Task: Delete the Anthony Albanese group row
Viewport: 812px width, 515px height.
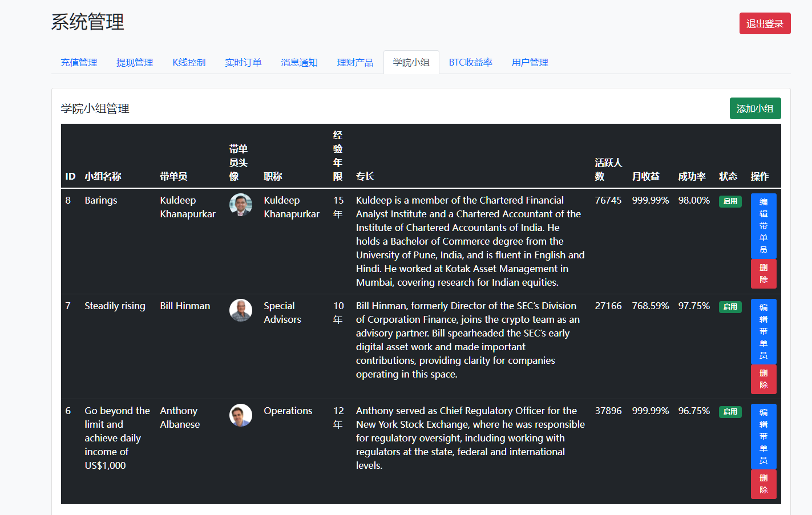Action: tap(763, 484)
